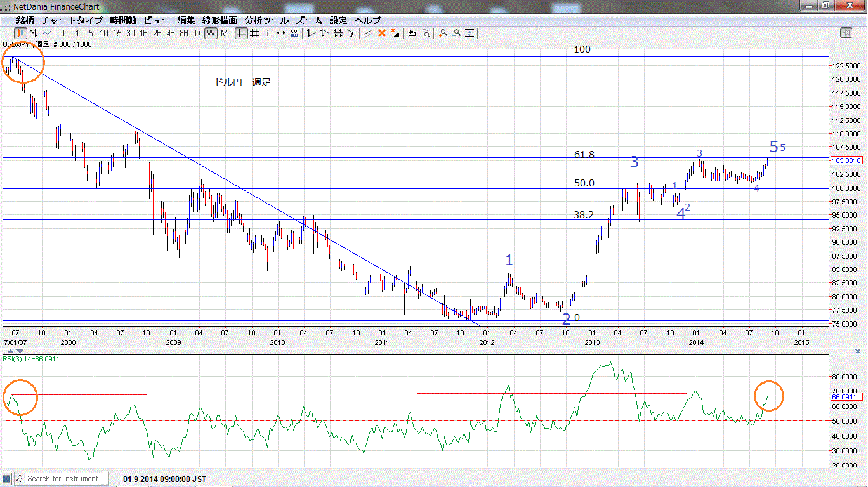Click the large blue wave 5 label
This screenshot has width=868, height=487.
[x=773, y=147]
